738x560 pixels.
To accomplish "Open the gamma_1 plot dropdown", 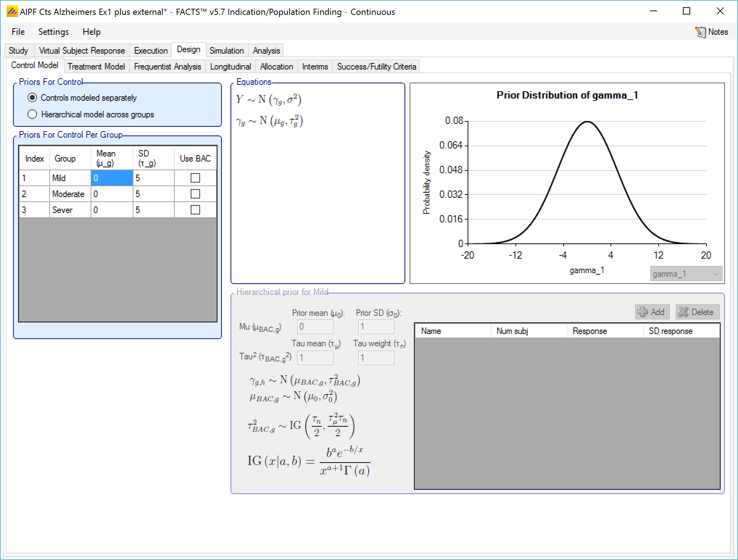I will [686, 274].
